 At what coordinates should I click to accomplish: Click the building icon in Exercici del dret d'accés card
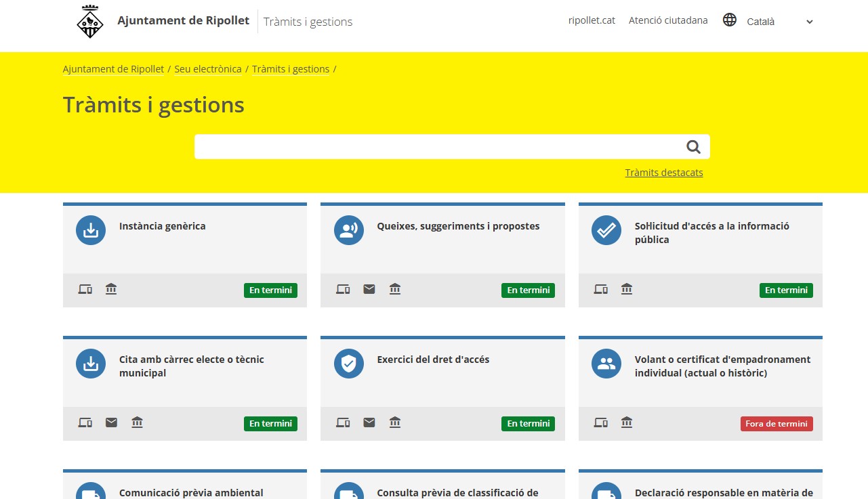coord(395,422)
